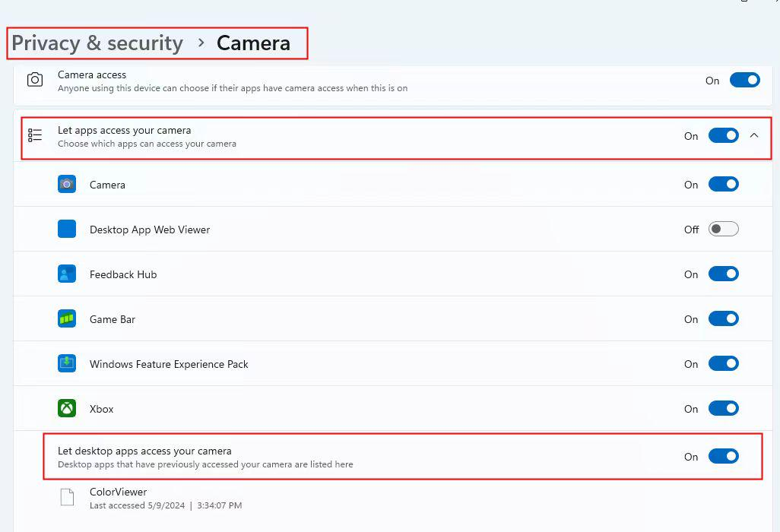Turn off the main Camera access toggle
Image resolution: width=780 pixels, height=532 pixels.
pos(744,81)
